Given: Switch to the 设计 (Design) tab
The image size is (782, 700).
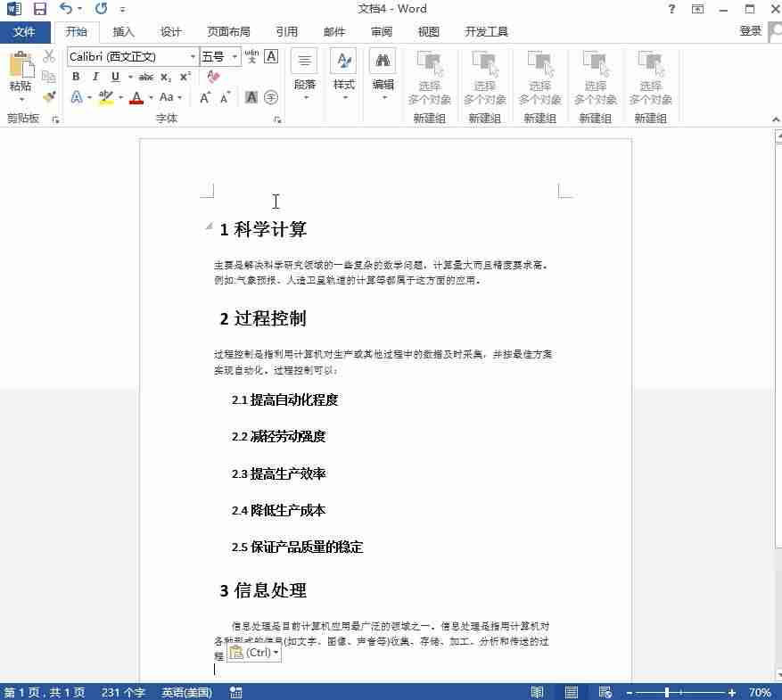Looking at the screenshot, I should click(x=170, y=32).
